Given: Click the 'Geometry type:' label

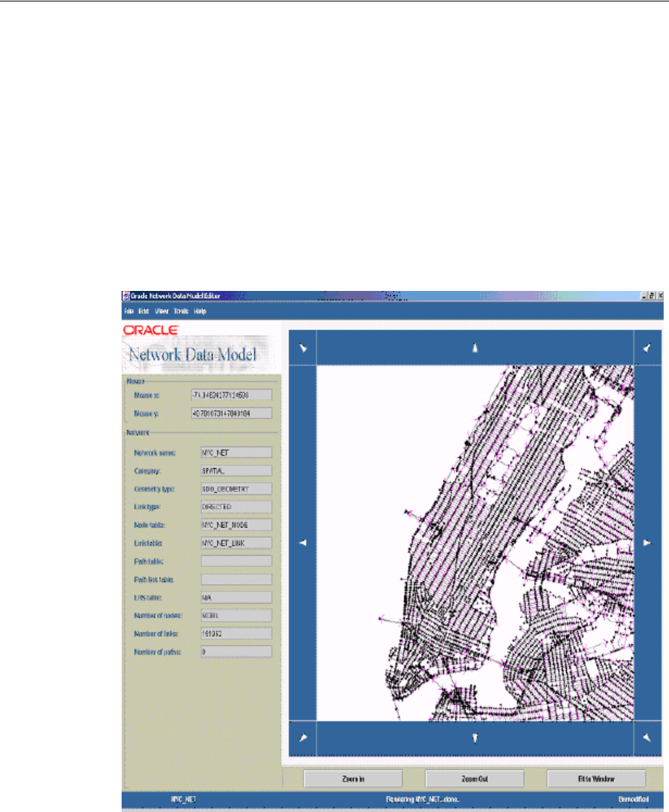Looking at the screenshot, I should pyautogui.click(x=154, y=489).
